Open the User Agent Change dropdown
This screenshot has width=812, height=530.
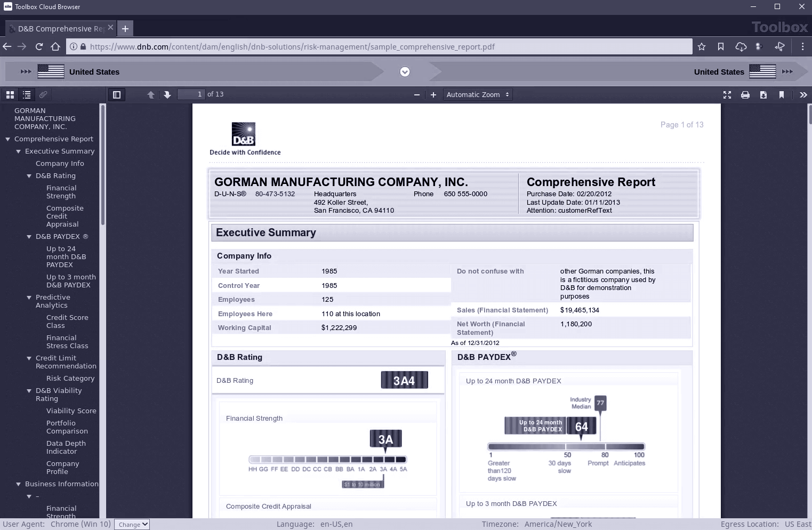132,525
